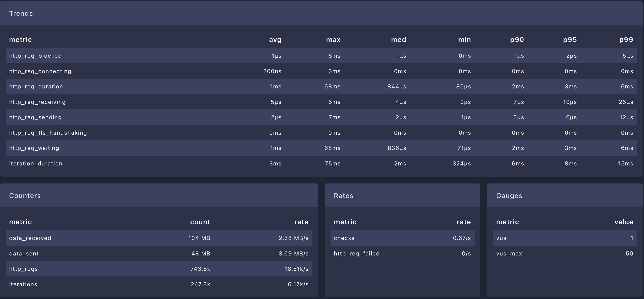This screenshot has height=299, width=644.
Task: Select the http_req_tls_handshaking row
Action: tap(321, 133)
